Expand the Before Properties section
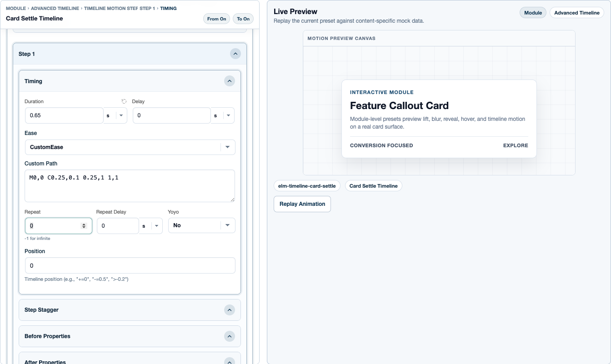Viewport: 611px width, 364px height. 230,336
